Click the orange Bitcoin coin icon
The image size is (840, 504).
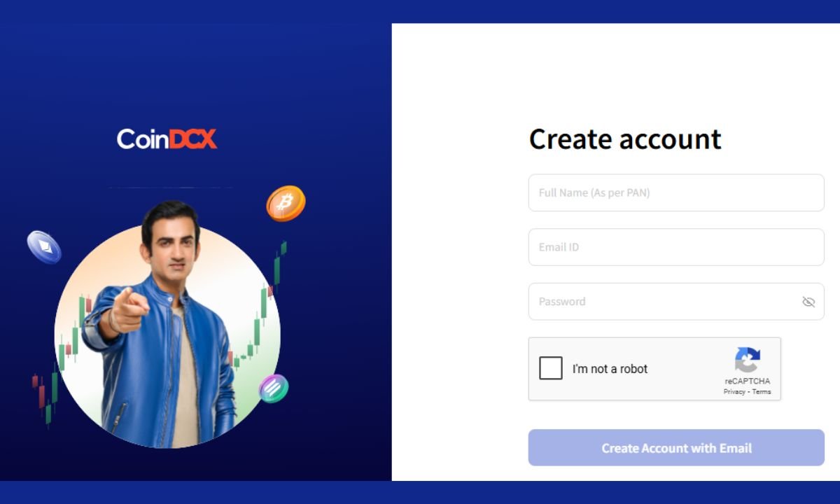[x=286, y=203]
